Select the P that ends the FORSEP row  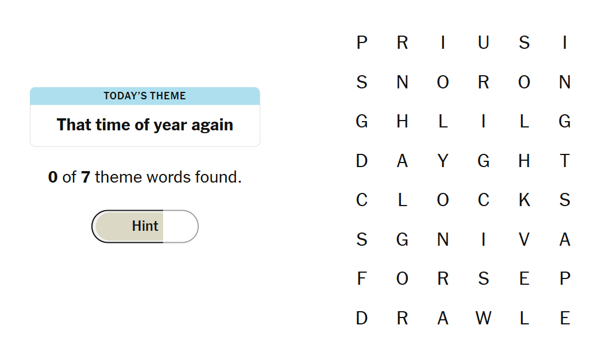(565, 279)
